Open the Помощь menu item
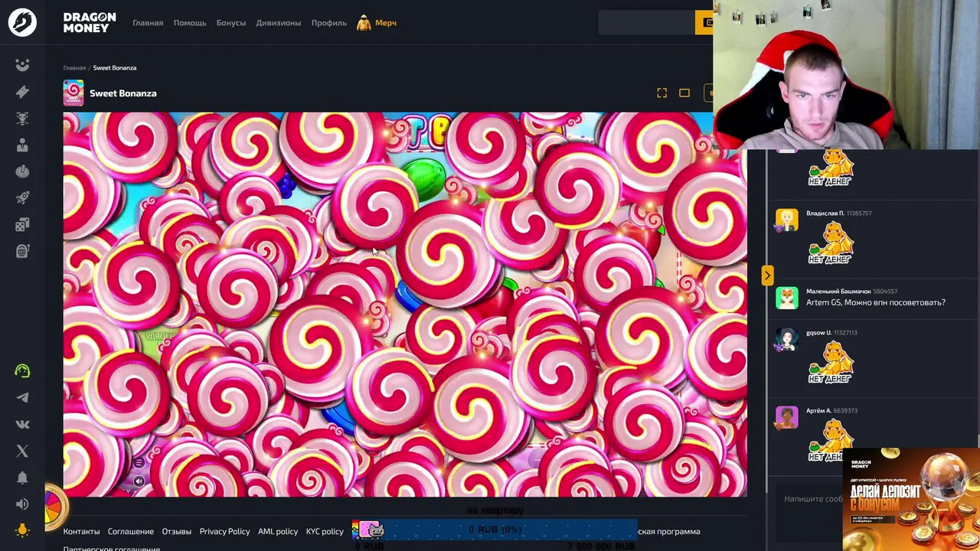This screenshot has width=980, height=551. click(190, 23)
